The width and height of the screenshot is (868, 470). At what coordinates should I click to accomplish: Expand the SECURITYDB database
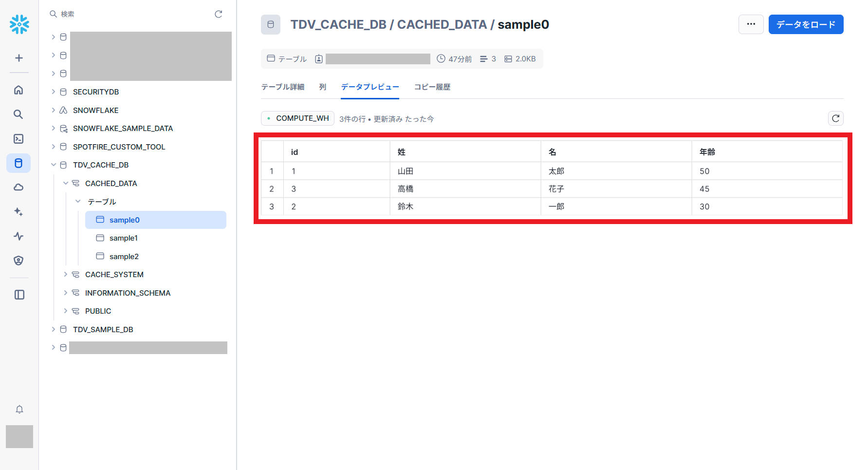click(x=54, y=92)
